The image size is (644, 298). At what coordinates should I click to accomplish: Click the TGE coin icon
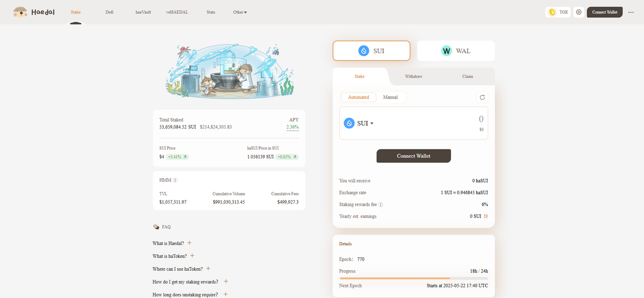(552, 12)
